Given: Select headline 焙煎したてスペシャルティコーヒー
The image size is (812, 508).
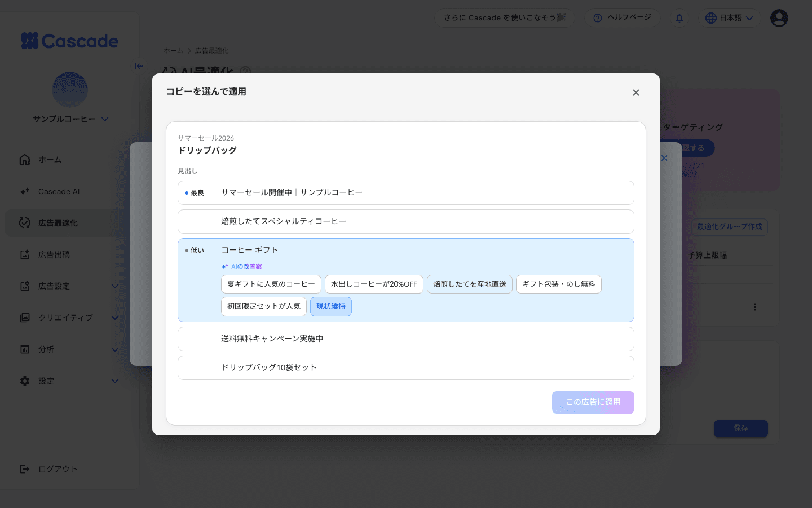Looking at the screenshot, I should [406, 221].
